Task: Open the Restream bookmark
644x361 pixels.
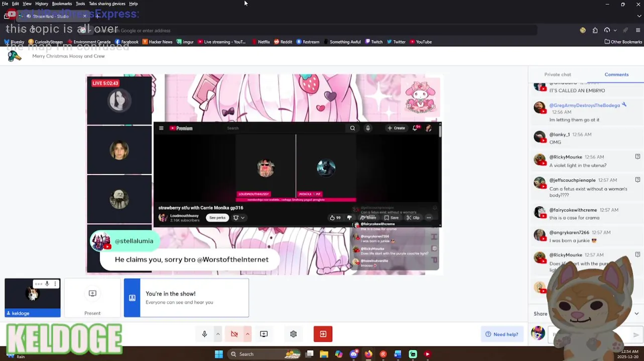Action: tap(308, 42)
